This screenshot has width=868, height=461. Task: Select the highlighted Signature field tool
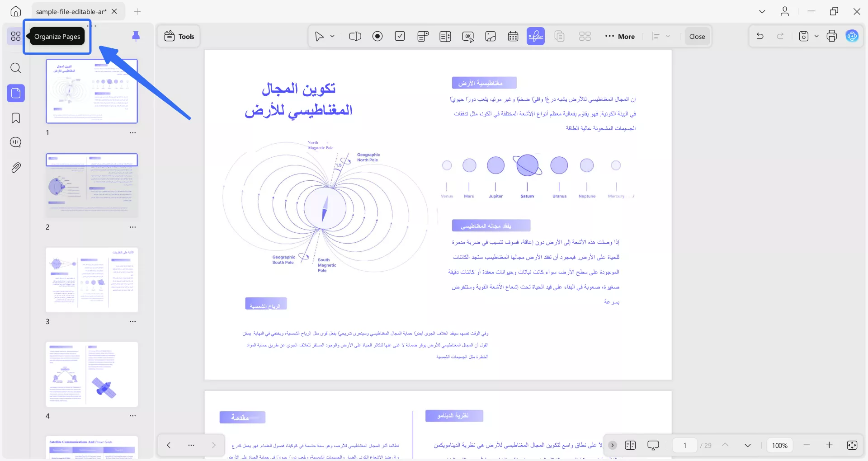(x=535, y=36)
